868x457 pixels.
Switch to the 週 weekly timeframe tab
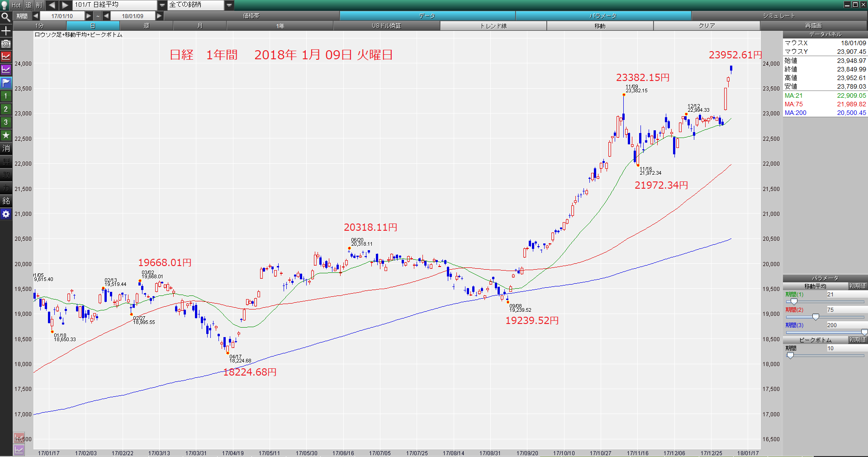[146, 26]
